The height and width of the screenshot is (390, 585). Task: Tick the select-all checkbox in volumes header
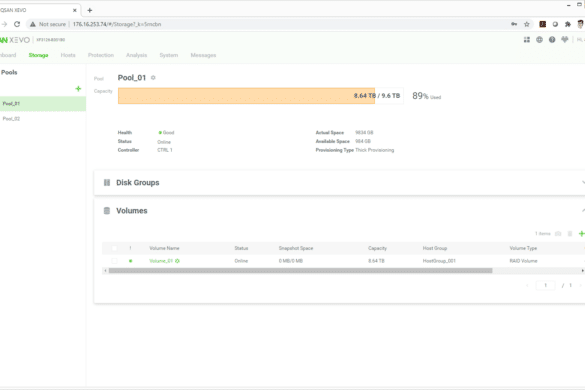(115, 248)
